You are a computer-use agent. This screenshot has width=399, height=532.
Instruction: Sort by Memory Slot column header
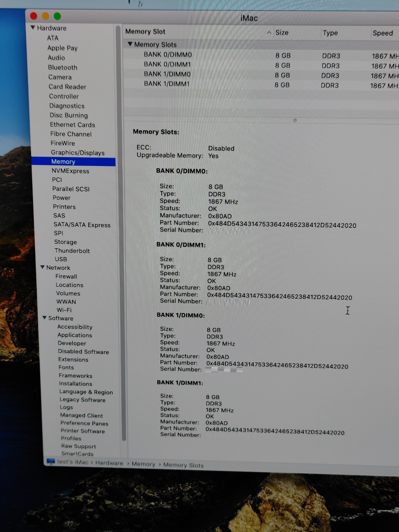(x=145, y=32)
